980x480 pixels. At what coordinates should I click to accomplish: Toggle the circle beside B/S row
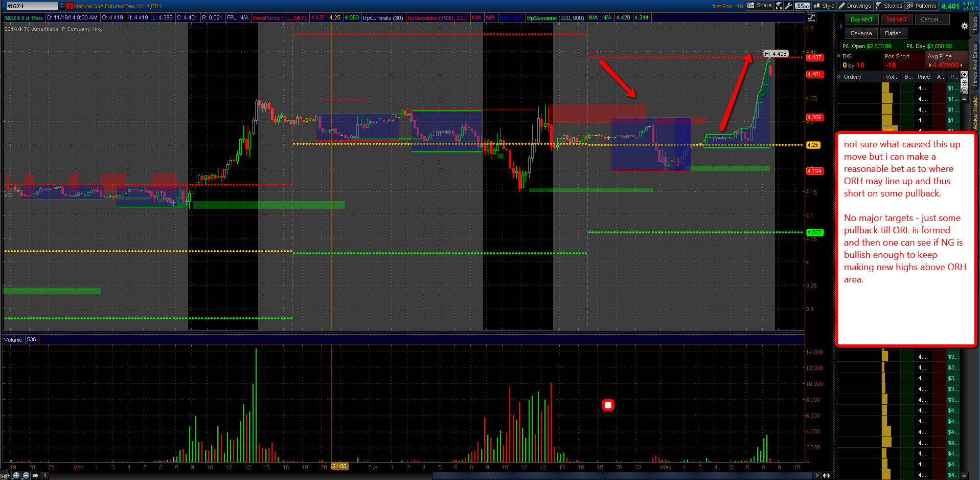tap(839, 56)
